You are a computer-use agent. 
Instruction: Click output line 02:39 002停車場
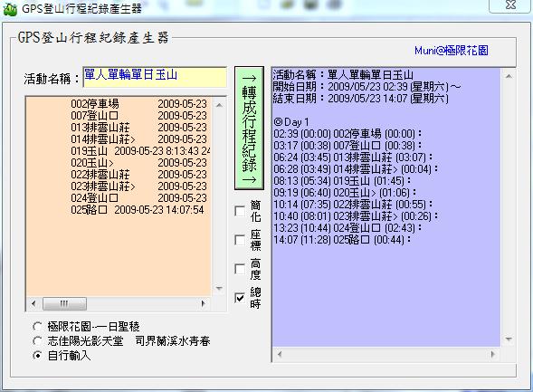click(x=347, y=134)
